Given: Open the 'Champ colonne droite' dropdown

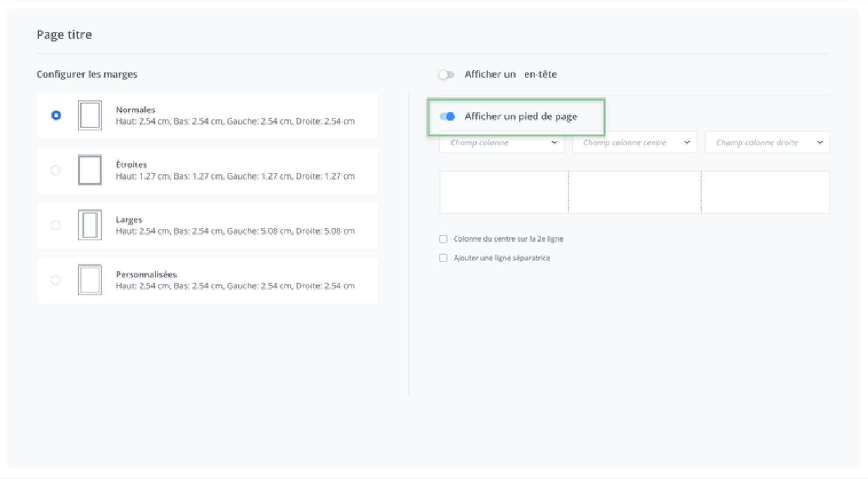Looking at the screenshot, I should (x=767, y=143).
